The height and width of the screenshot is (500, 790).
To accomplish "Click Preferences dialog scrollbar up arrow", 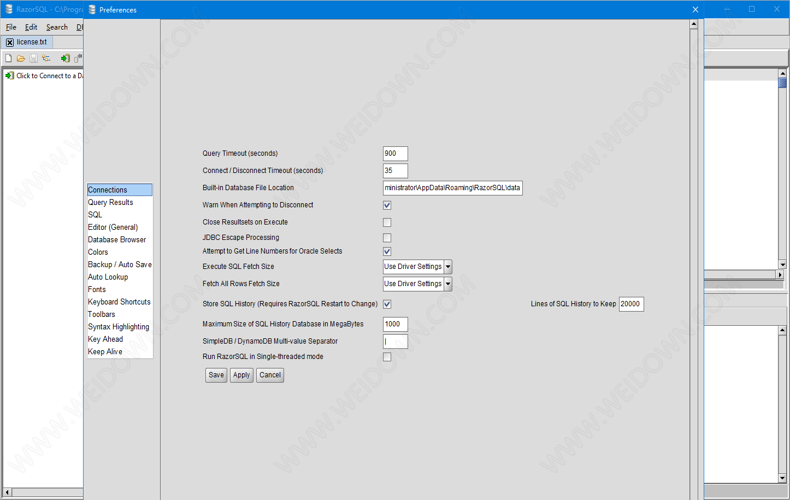I will [x=694, y=24].
